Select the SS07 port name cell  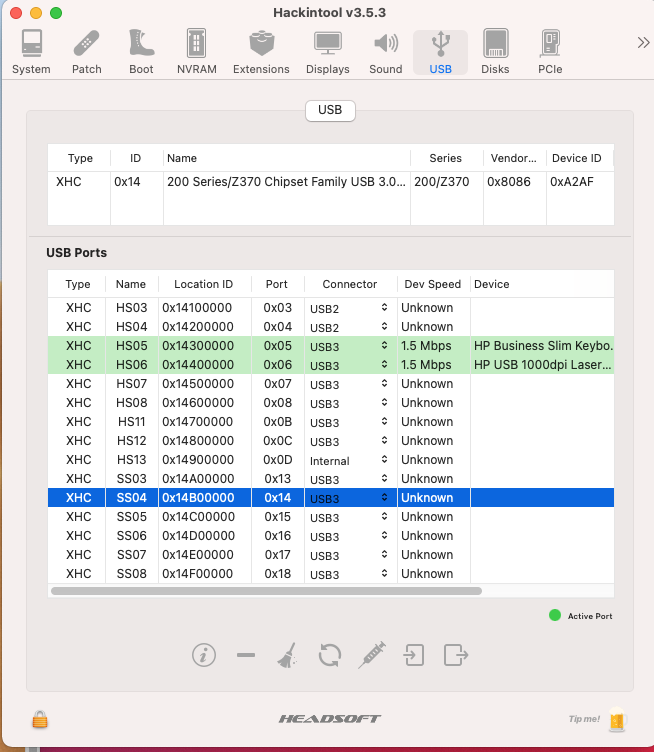point(131,555)
